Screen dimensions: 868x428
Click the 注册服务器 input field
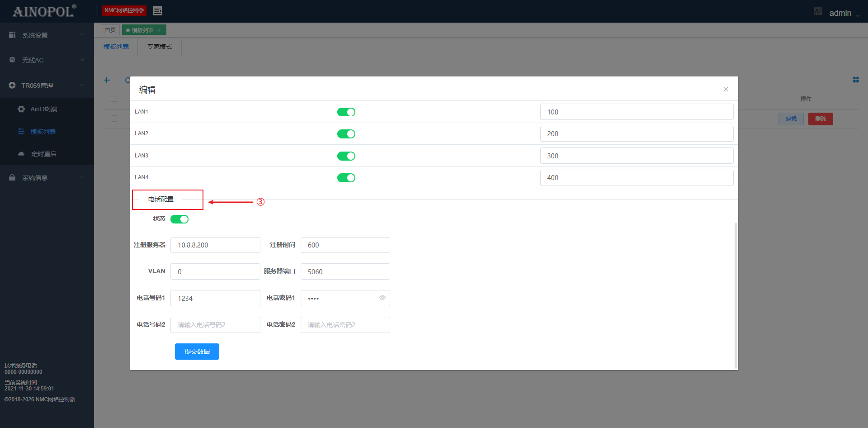click(215, 245)
